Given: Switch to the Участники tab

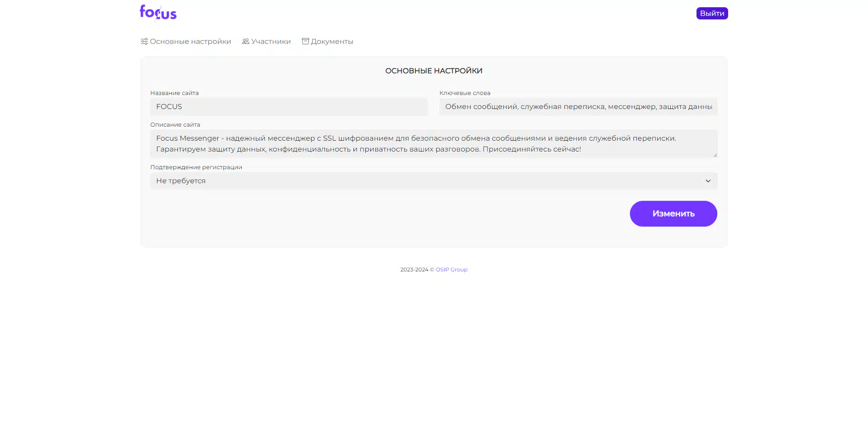Looking at the screenshot, I should click(271, 42).
